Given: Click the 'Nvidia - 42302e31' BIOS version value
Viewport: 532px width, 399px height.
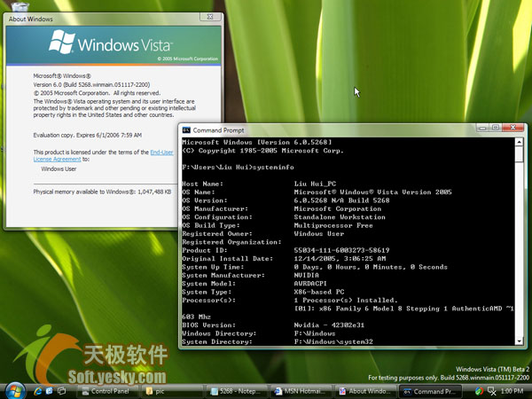Looking at the screenshot, I should click(x=329, y=325).
